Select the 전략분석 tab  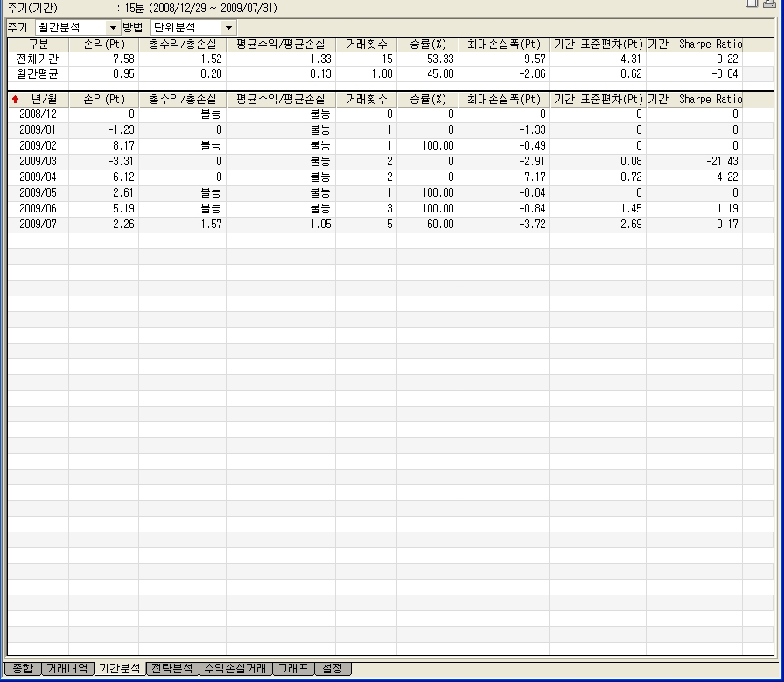(171, 669)
